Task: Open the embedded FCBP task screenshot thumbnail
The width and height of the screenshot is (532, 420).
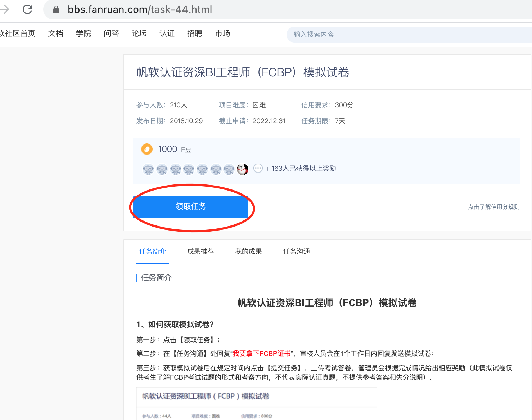Action: point(257,403)
